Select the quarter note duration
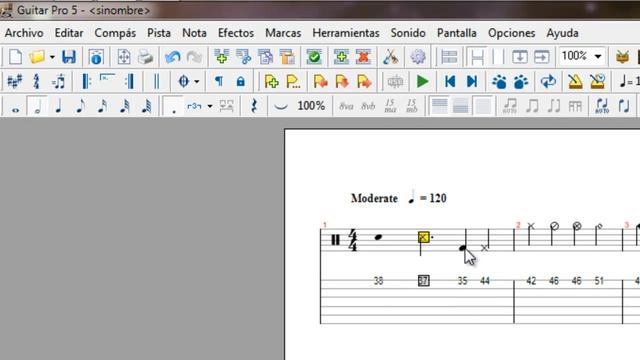 click(x=59, y=106)
